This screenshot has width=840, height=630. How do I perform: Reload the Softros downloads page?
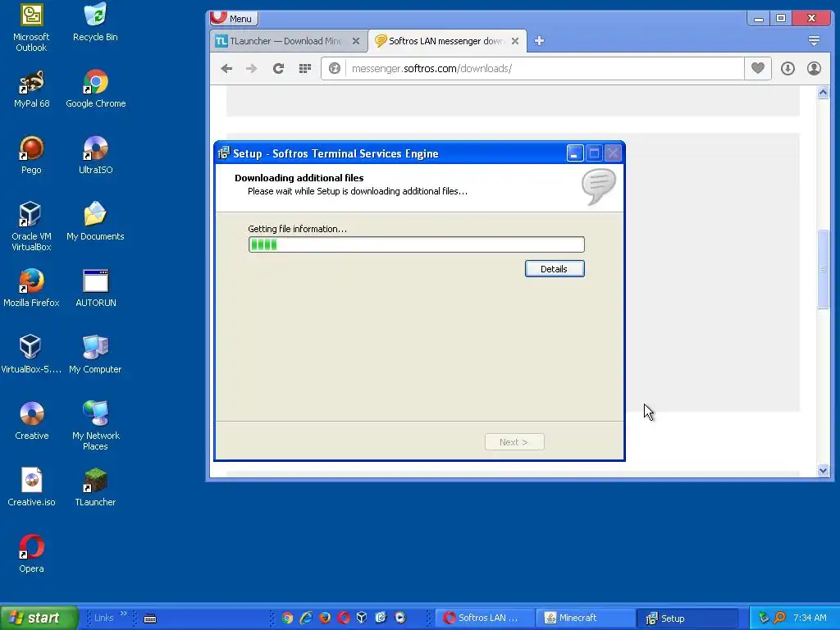tap(278, 69)
